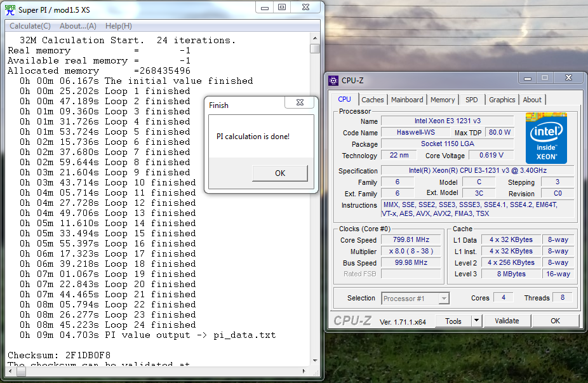The height and width of the screenshot is (383, 588).
Task: Click the Level 3 cache value '8 MBytes'
Action: 511,274
